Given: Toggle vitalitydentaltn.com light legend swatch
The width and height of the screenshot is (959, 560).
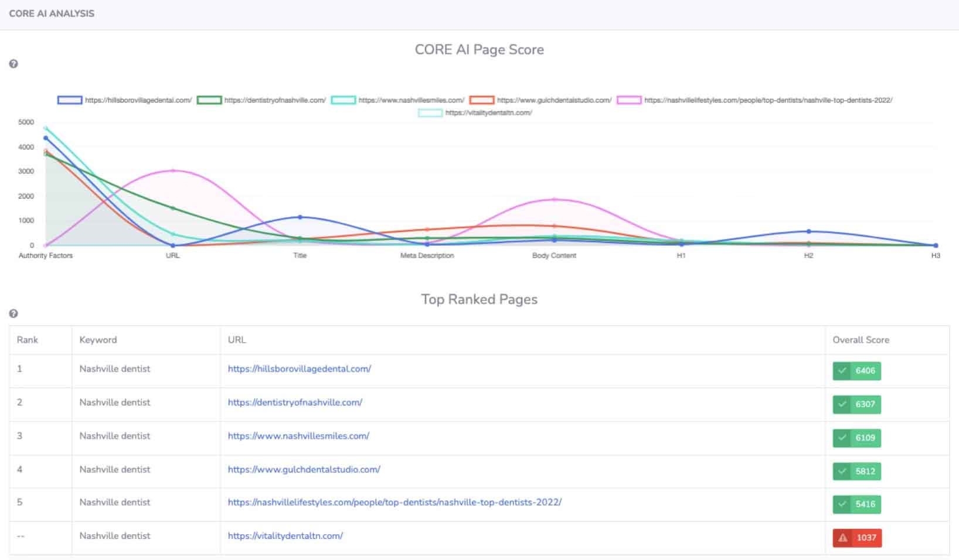Looking at the screenshot, I should point(430,113).
